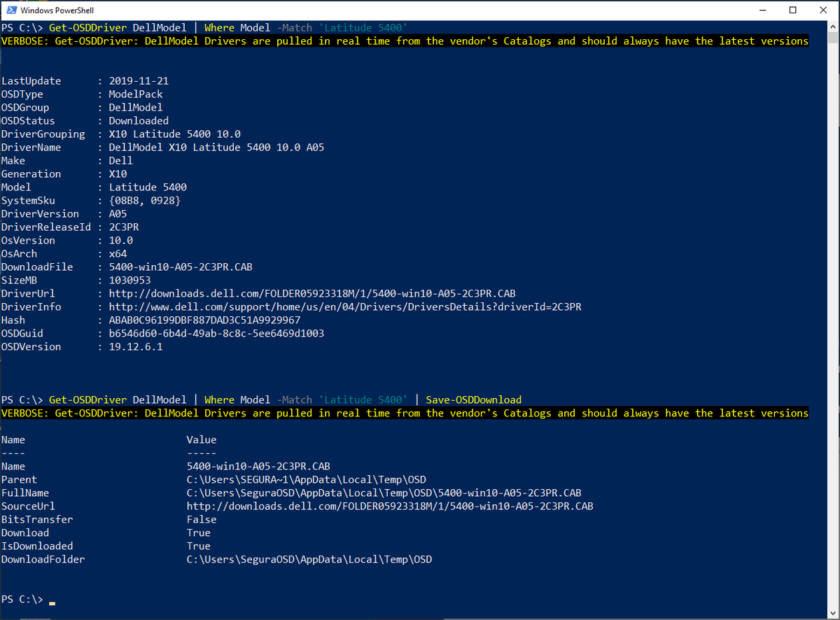The width and height of the screenshot is (840, 620).
Task: Click the blinking cursor at the last prompt
Action: [x=52, y=602]
